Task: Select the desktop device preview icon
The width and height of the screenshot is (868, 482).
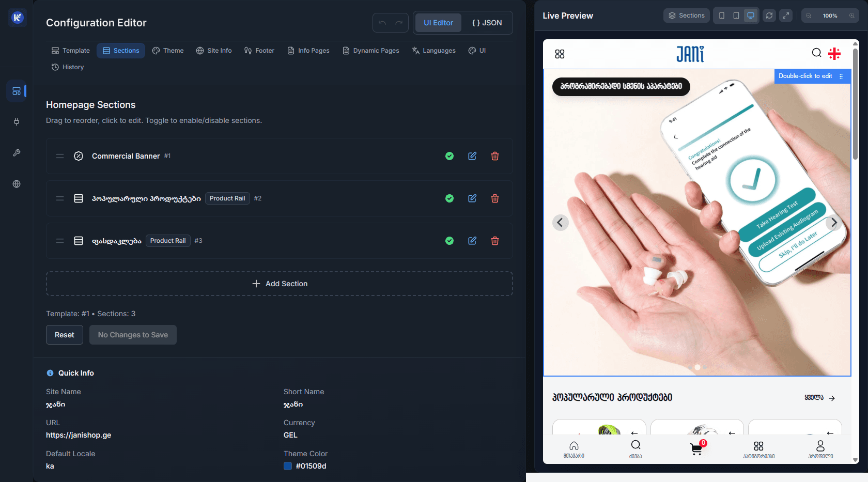Action: pyautogui.click(x=751, y=15)
